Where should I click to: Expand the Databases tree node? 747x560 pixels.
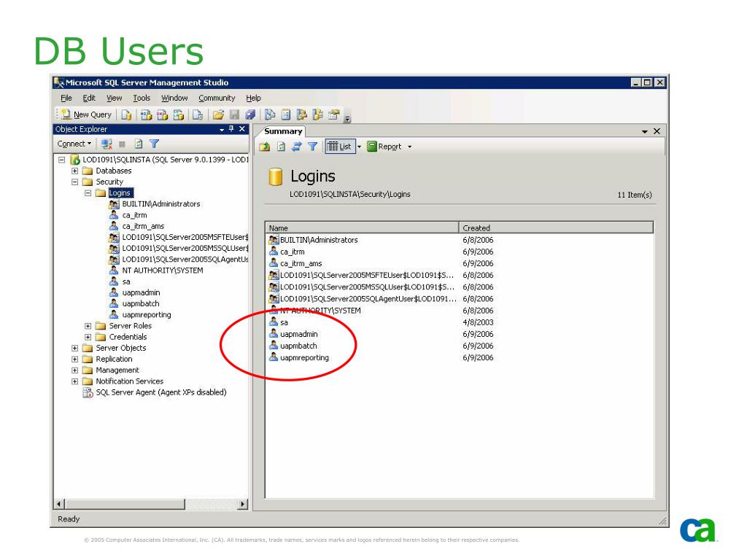coord(75,171)
